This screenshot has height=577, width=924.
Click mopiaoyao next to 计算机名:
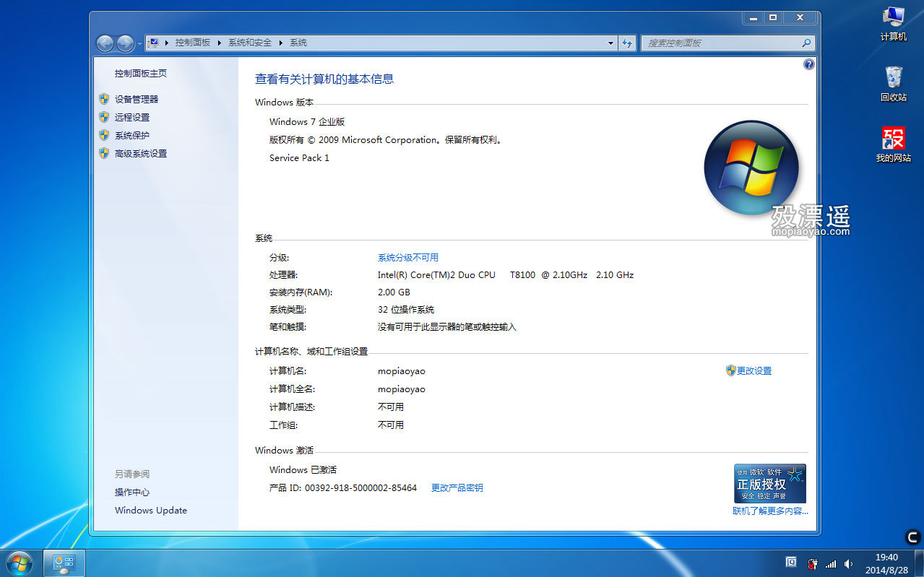click(x=402, y=371)
